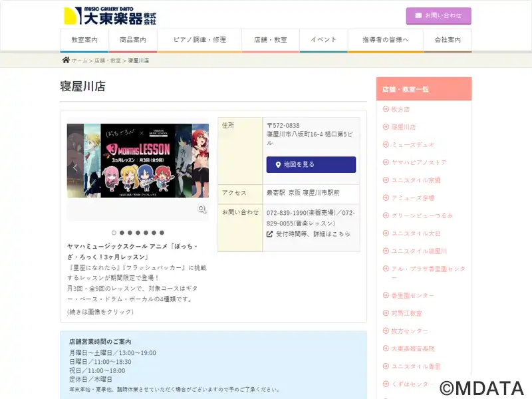The height and width of the screenshot is (399, 532).
Task: Select the fourth carousel dot
Action: (138, 233)
